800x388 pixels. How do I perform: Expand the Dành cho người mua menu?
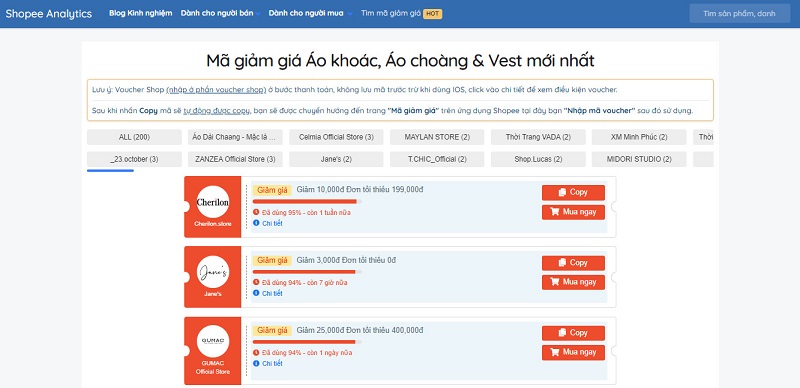(x=310, y=13)
